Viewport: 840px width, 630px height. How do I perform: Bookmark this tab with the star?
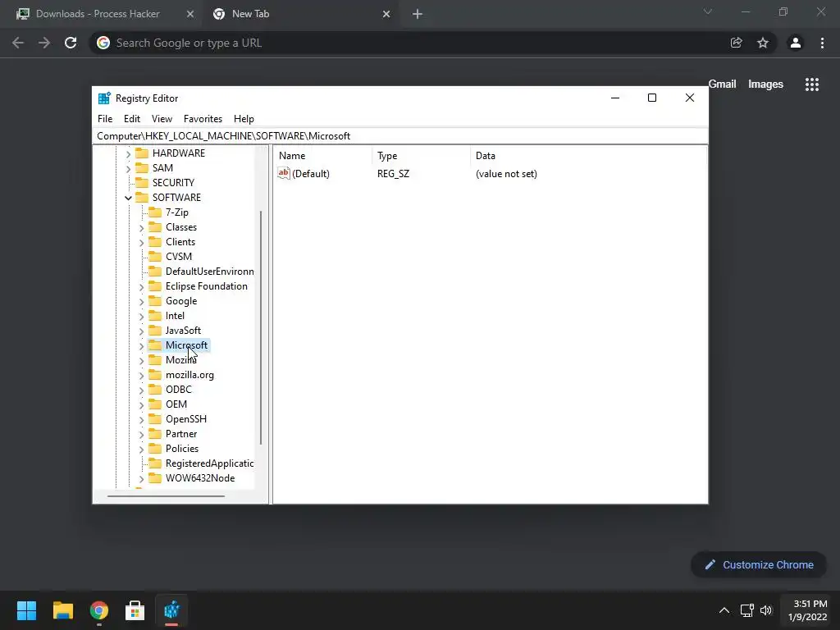pyautogui.click(x=763, y=43)
